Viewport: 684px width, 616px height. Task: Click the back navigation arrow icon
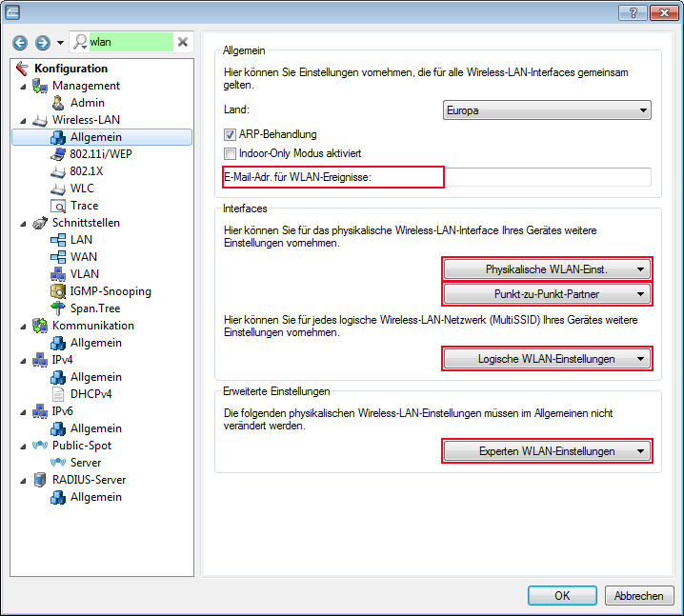click(x=19, y=43)
